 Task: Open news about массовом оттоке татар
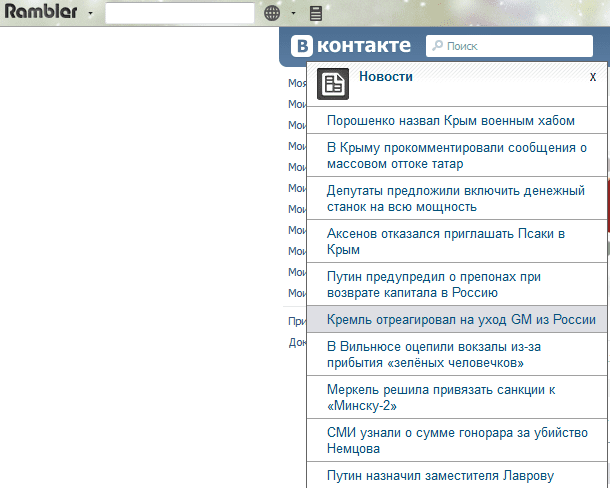pyautogui.click(x=457, y=155)
